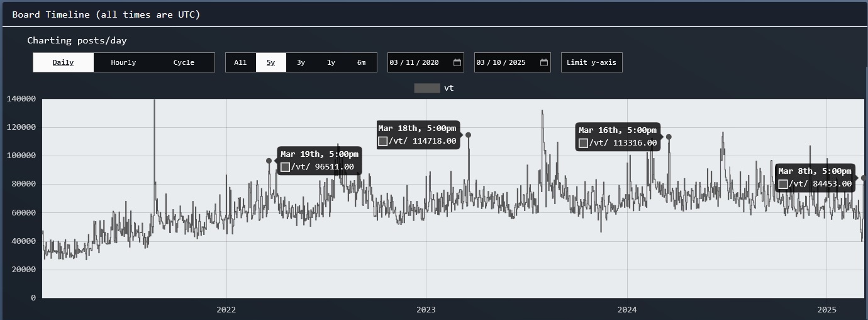Screen dimensions: 868x320
Task: Click the Mar 8th 84453 data point
Action: pos(864,178)
